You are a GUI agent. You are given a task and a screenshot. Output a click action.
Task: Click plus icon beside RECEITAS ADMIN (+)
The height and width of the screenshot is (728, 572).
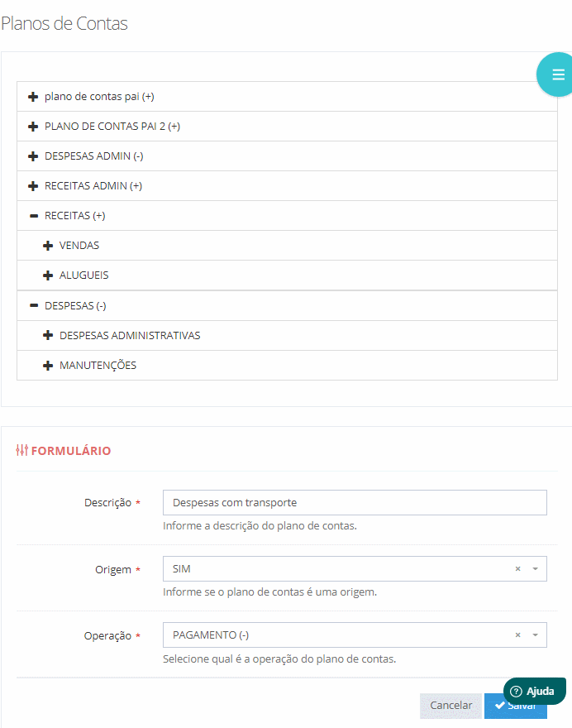coord(33,186)
